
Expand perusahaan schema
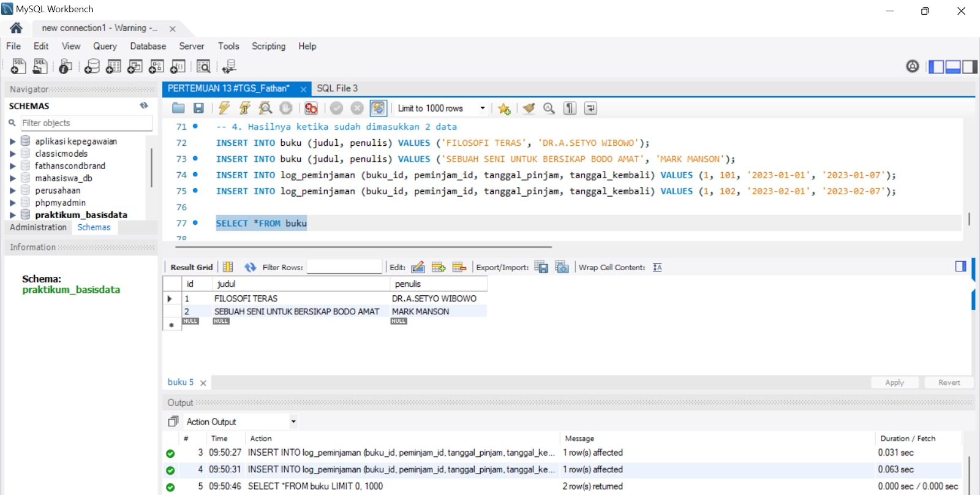pos(13,191)
